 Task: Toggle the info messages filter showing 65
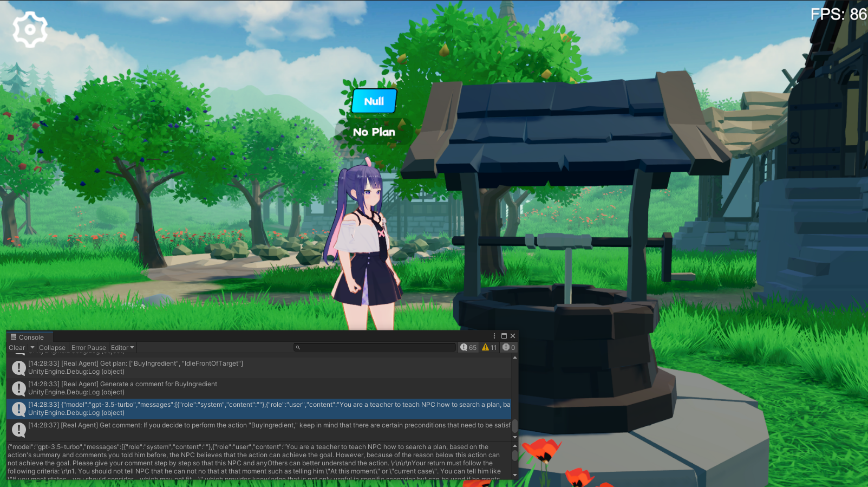[468, 347]
